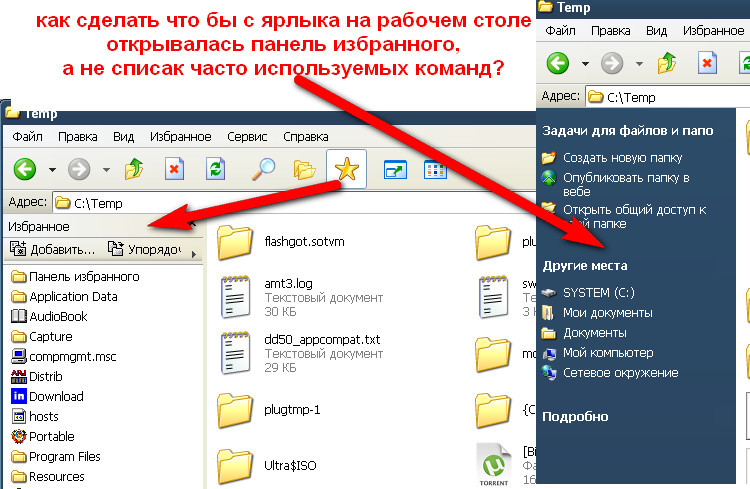Viewport: 750px width, 489px height.
Task: Select dd50_appcompat.txt file
Action: pos(302,353)
